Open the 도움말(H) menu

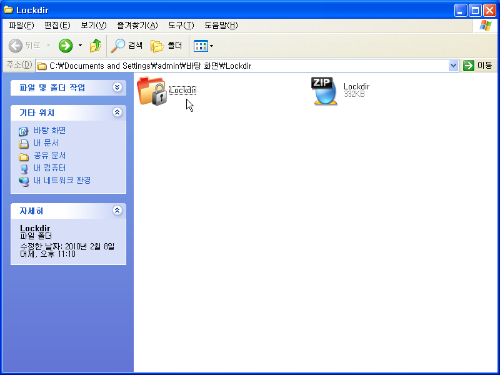[x=221, y=26]
